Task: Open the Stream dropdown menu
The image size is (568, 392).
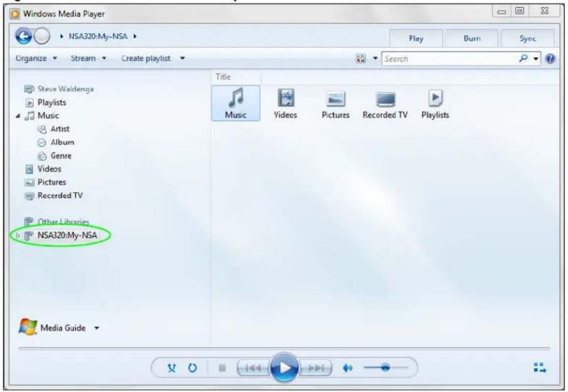Action: tap(88, 58)
